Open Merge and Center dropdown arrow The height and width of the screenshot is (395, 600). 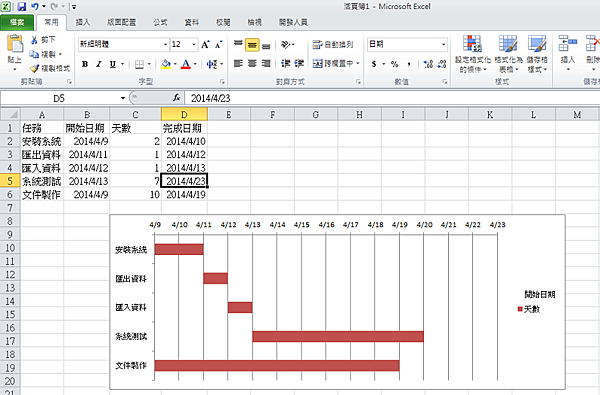(358, 64)
